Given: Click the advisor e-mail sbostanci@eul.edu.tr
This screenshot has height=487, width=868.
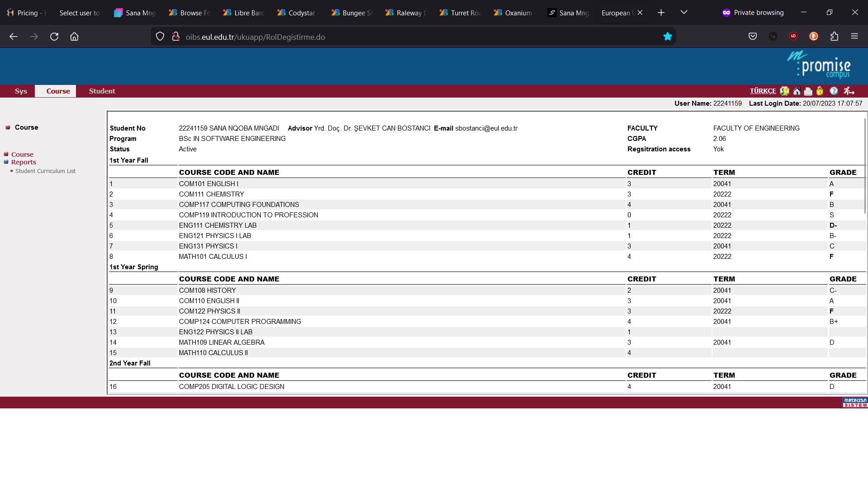Looking at the screenshot, I should [x=486, y=128].
